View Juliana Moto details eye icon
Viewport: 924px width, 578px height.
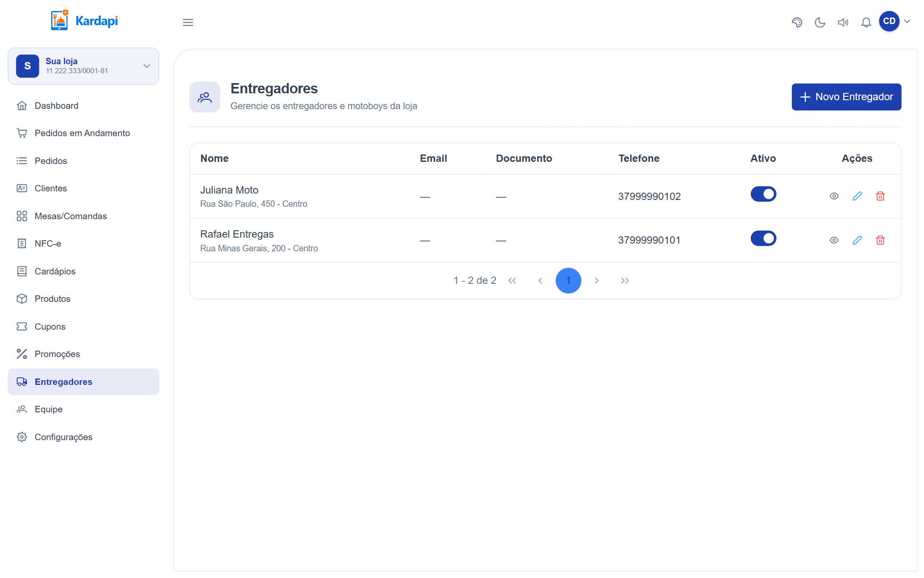834,196
